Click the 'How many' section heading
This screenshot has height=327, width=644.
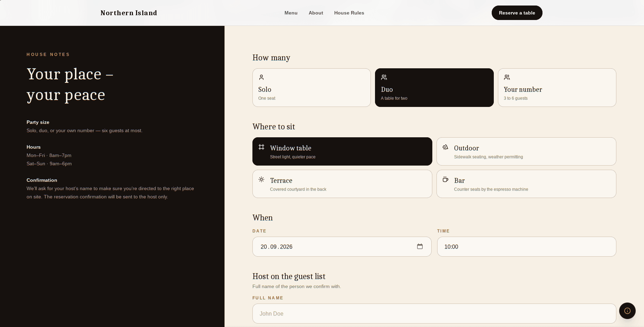(x=271, y=58)
